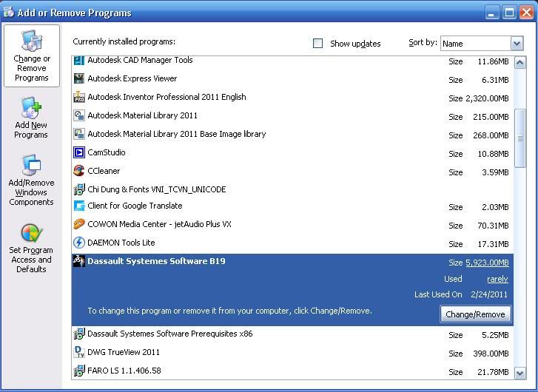Image resolution: width=538 pixels, height=392 pixels.
Task: Click the Add or Remove Programs title bar icon
Action: click(8, 12)
